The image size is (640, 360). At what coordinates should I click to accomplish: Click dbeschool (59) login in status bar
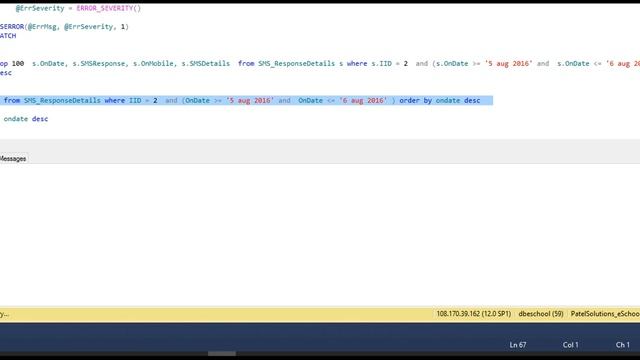pos(540,314)
